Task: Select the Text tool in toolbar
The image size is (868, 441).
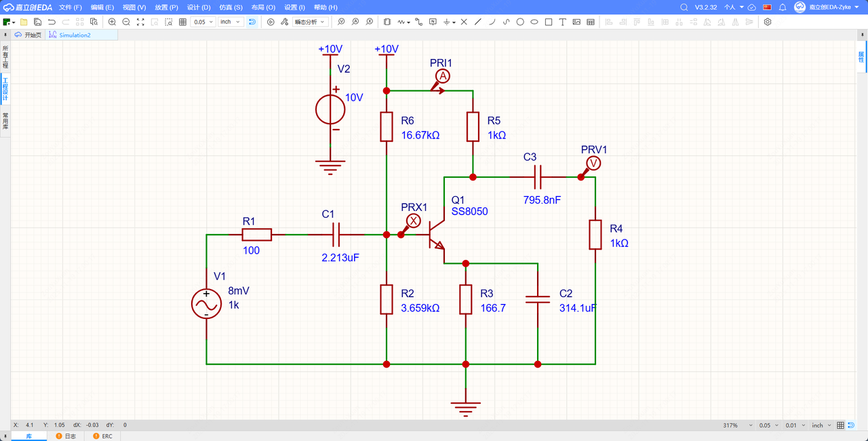Action: [562, 22]
